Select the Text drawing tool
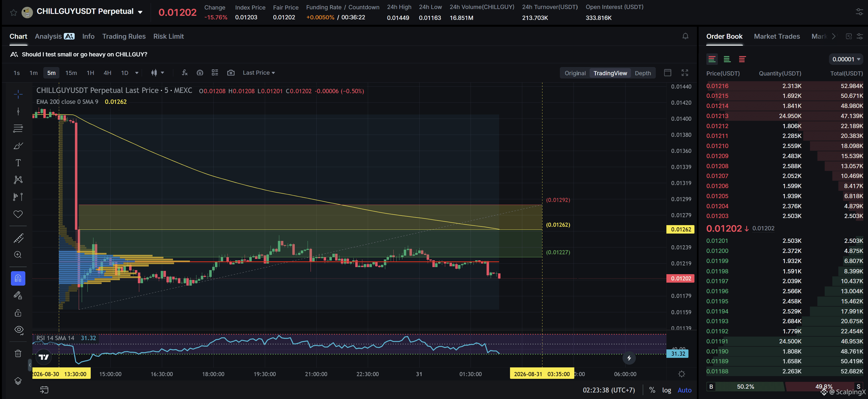The image size is (868, 399). point(18,163)
